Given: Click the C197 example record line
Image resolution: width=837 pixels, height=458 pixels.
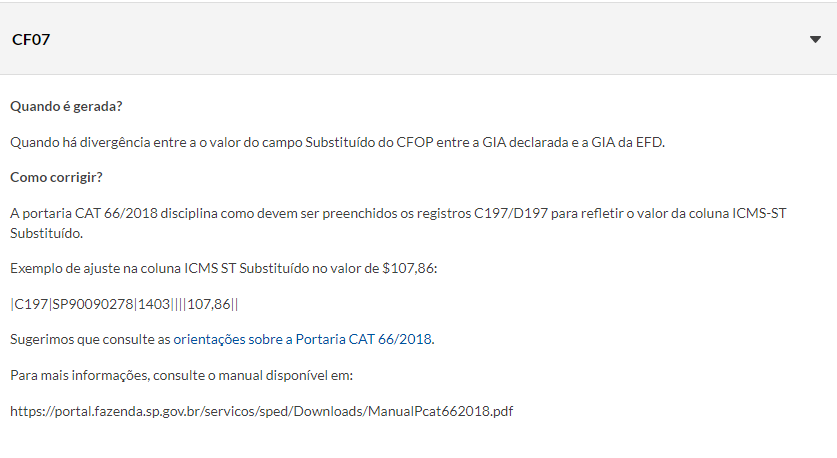Looking at the screenshot, I should pyautogui.click(x=124, y=304).
